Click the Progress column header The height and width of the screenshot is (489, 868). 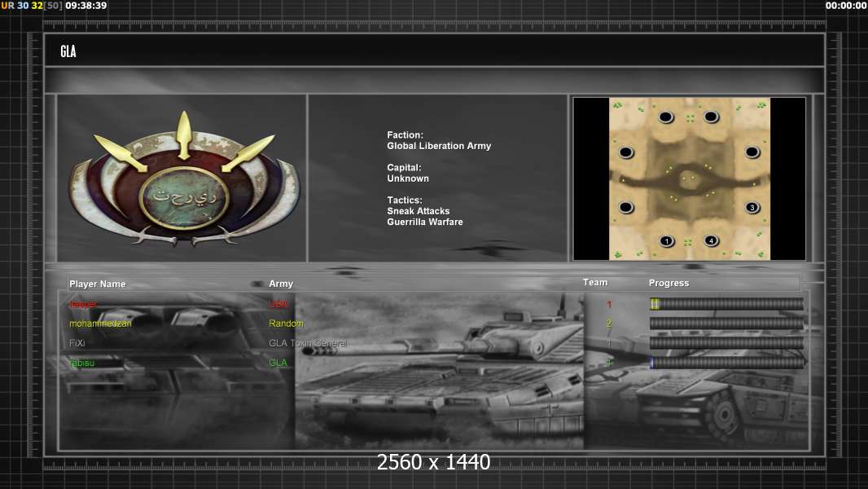coord(669,284)
